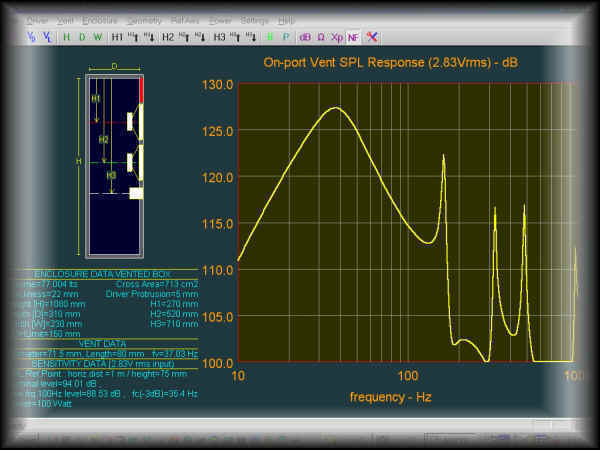Screen dimensions: 600x450
Task: Click the green D depth icon
Action: pyautogui.click(x=82, y=37)
